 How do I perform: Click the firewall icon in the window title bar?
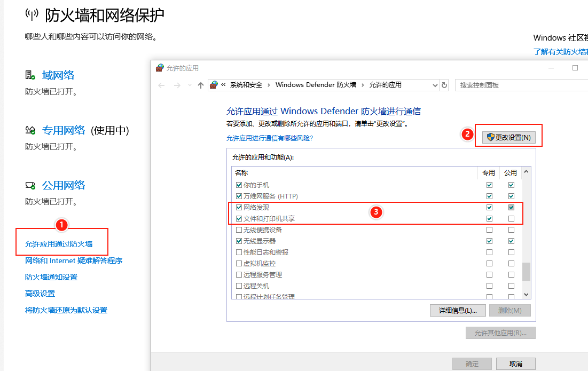tap(160, 68)
